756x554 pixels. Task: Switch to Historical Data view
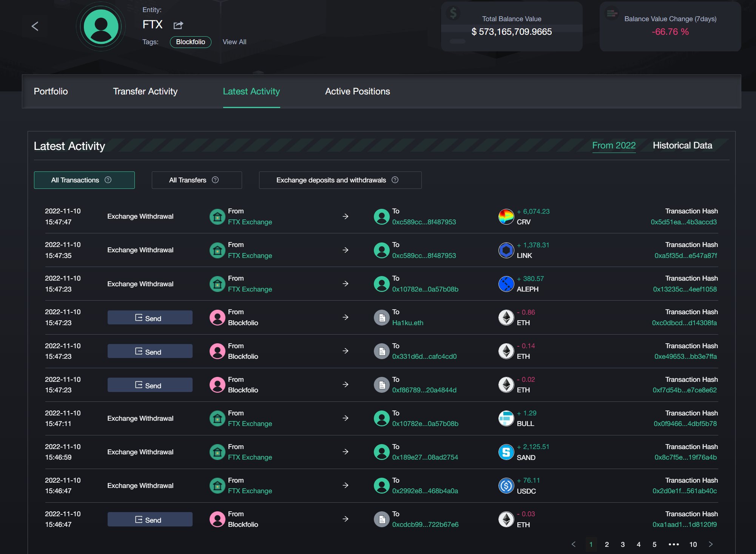point(682,145)
